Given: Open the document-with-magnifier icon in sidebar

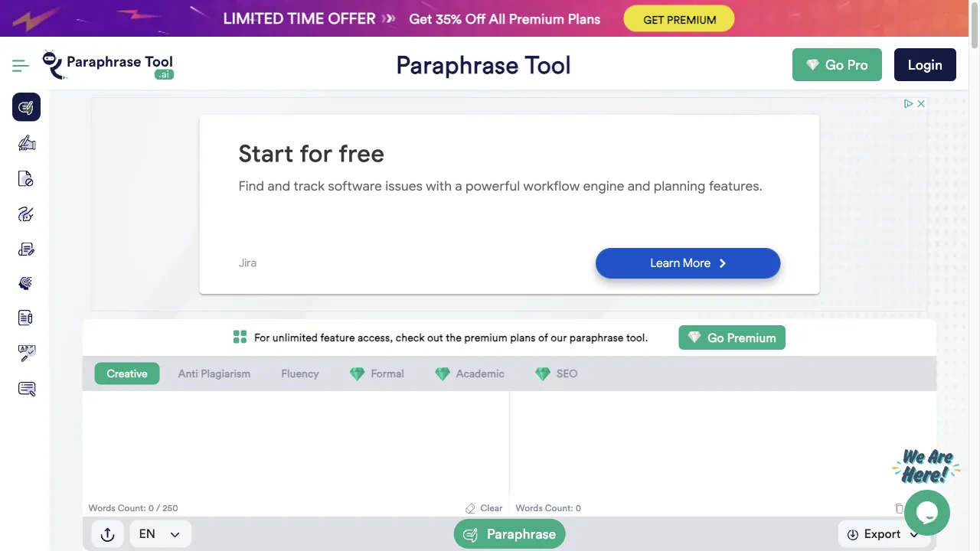Looking at the screenshot, I should coord(26,389).
